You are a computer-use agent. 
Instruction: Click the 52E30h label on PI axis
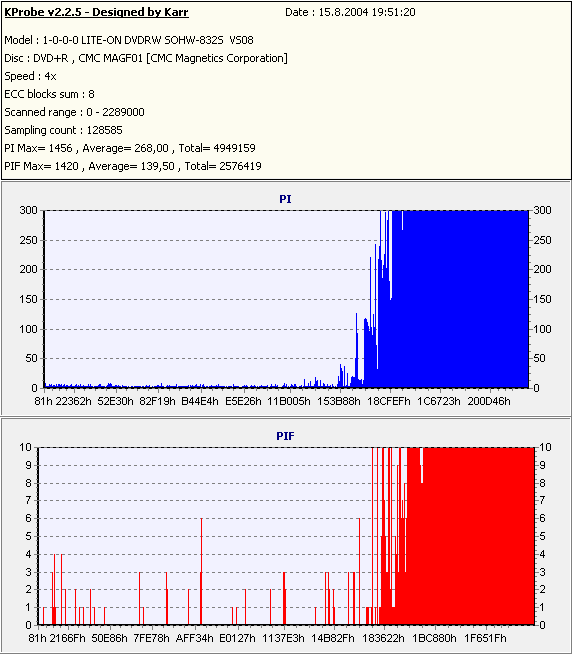point(116,401)
